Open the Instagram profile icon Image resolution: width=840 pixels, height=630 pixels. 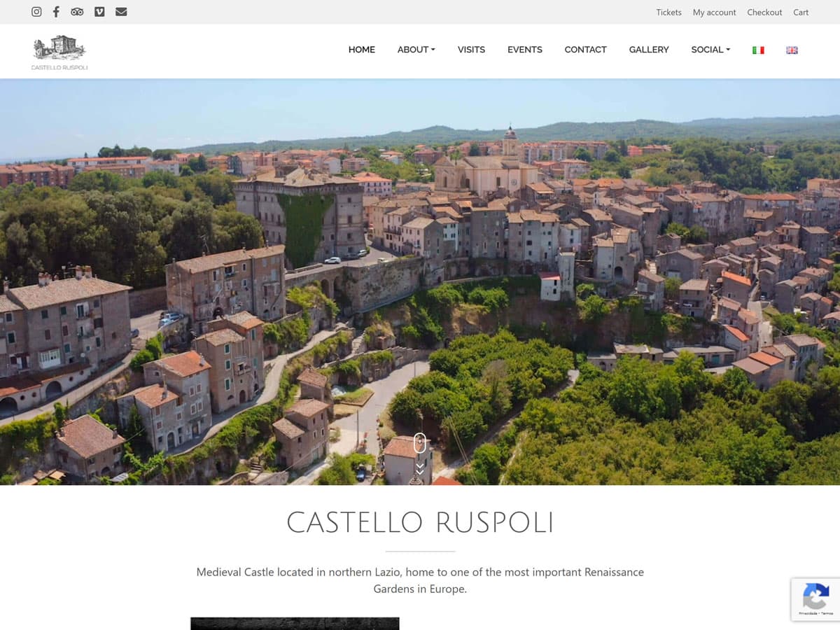tap(36, 12)
